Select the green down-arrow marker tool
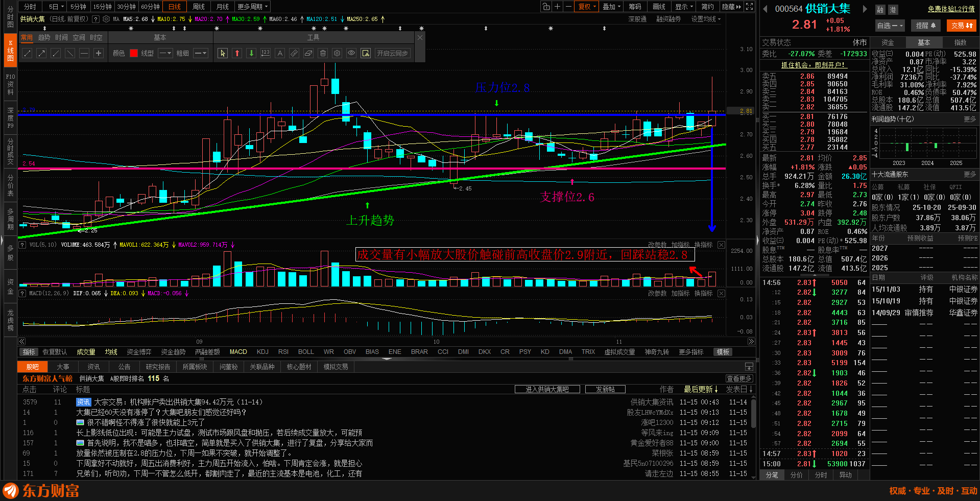Viewport: 980px width, 501px height. [x=251, y=53]
